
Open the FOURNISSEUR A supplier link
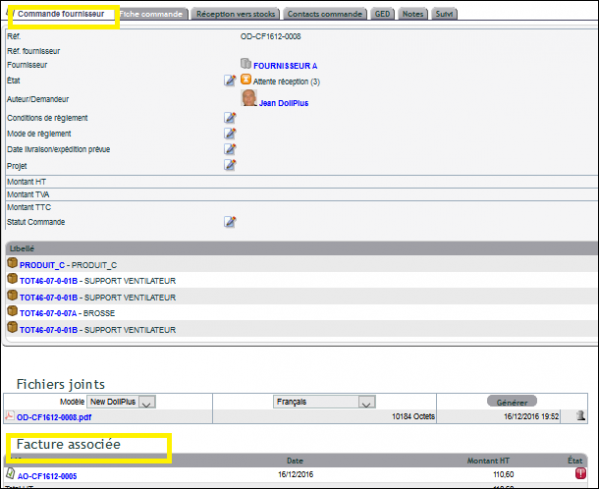285,66
